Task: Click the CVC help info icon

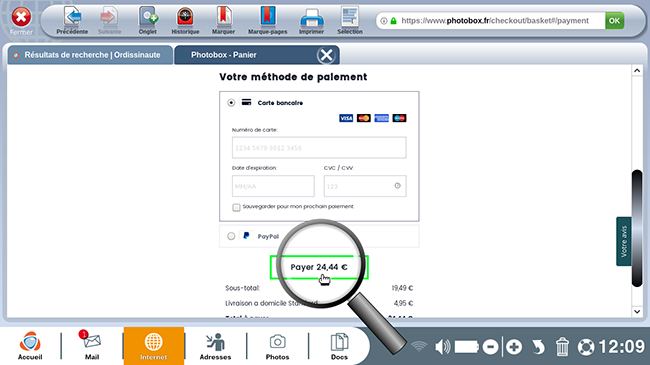Action: tap(398, 186)
